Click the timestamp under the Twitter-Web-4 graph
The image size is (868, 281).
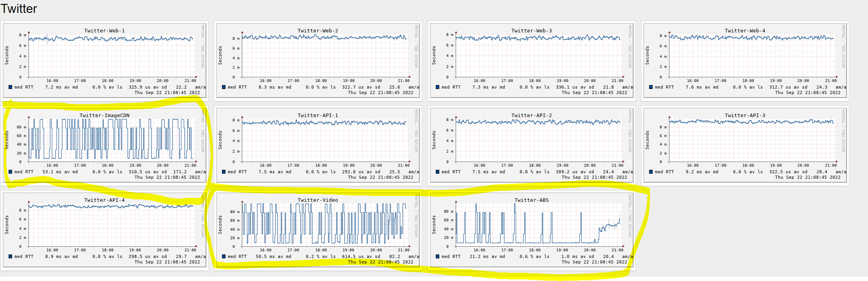(x=808, y=92)
